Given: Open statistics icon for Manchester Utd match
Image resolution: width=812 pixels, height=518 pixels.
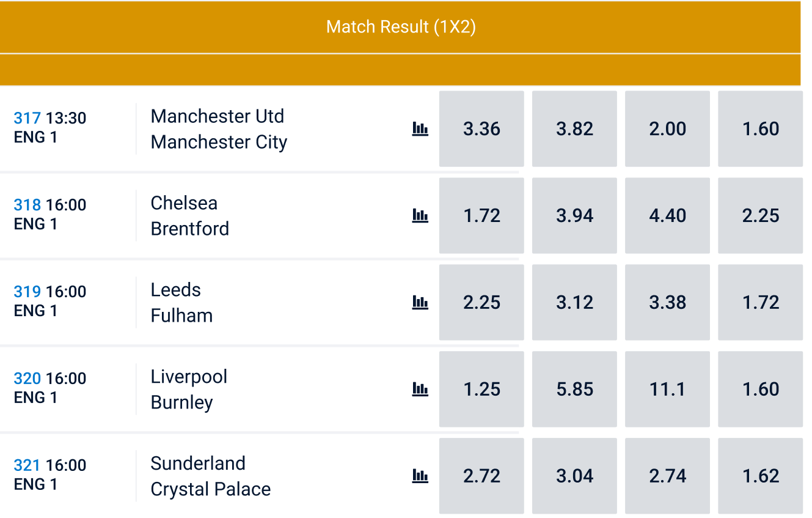Looking at the screenshot, I should coord(420,128).
